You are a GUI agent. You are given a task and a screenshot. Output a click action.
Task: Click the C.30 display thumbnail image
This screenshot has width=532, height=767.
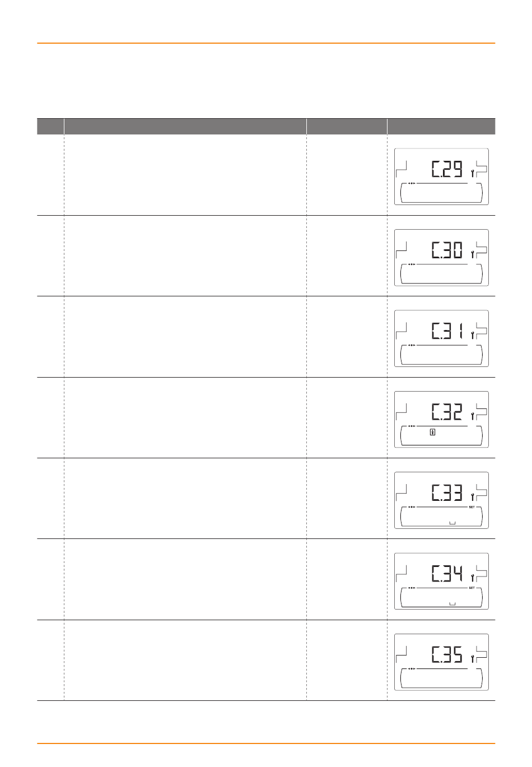(441, 257)
